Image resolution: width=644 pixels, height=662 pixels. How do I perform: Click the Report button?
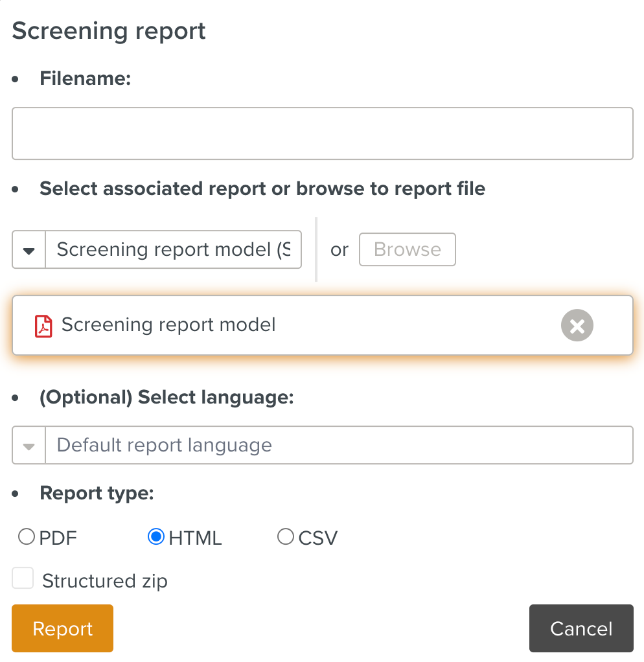tap(62, 628)
